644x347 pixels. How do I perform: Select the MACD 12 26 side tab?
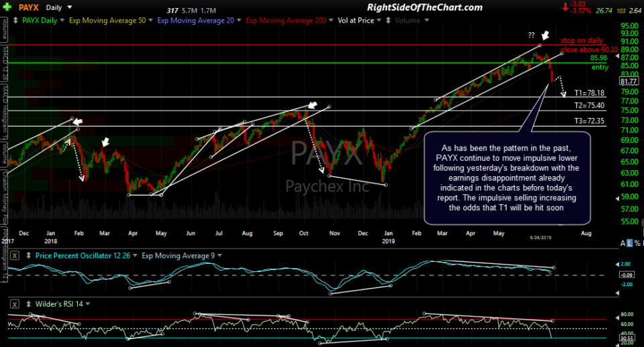pos(4,63)
